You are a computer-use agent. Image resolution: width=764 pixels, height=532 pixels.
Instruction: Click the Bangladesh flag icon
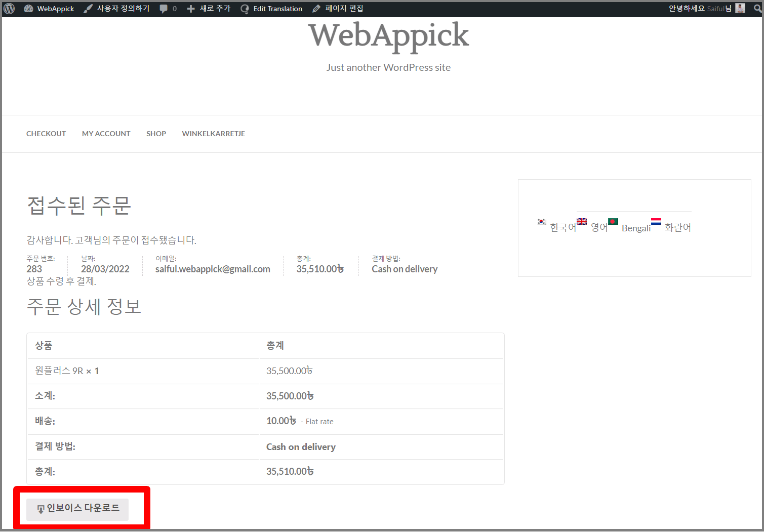[613, 221]
